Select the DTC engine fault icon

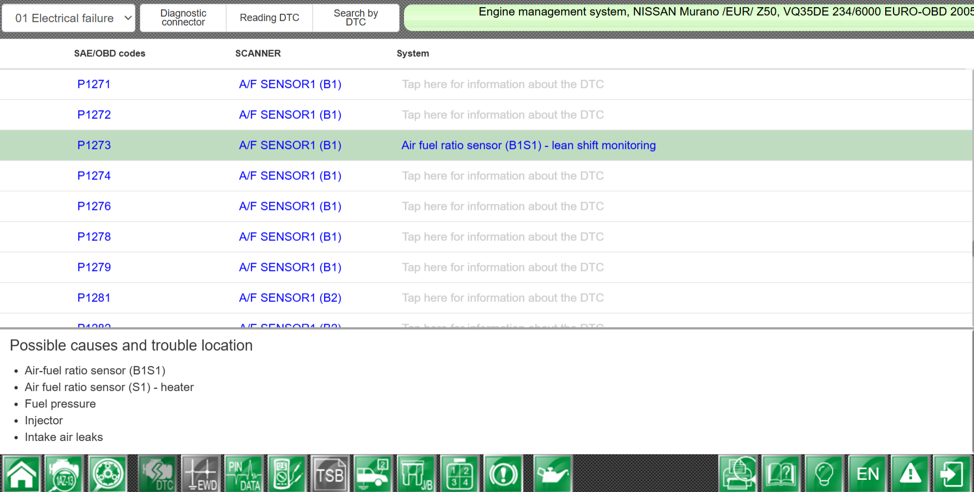158,473
